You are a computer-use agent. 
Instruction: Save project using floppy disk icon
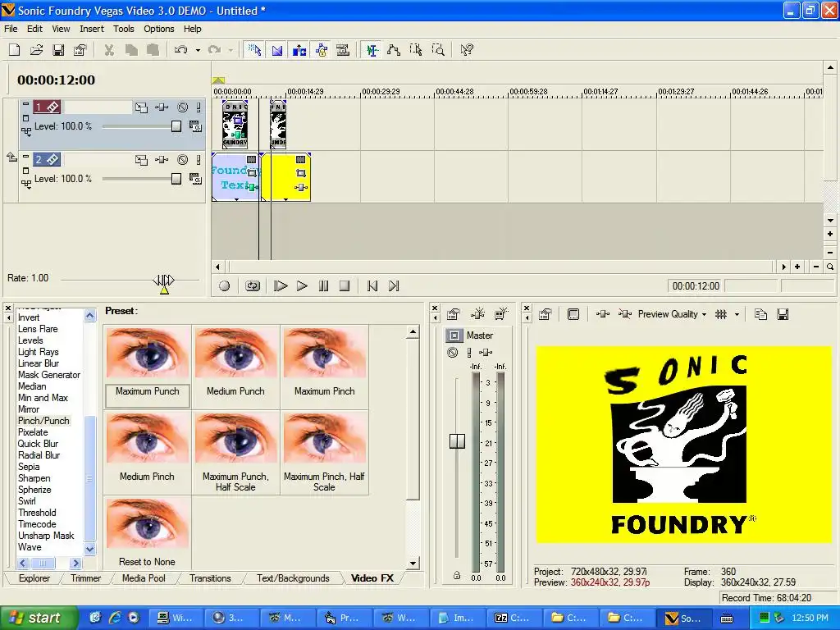click(58, 50)
